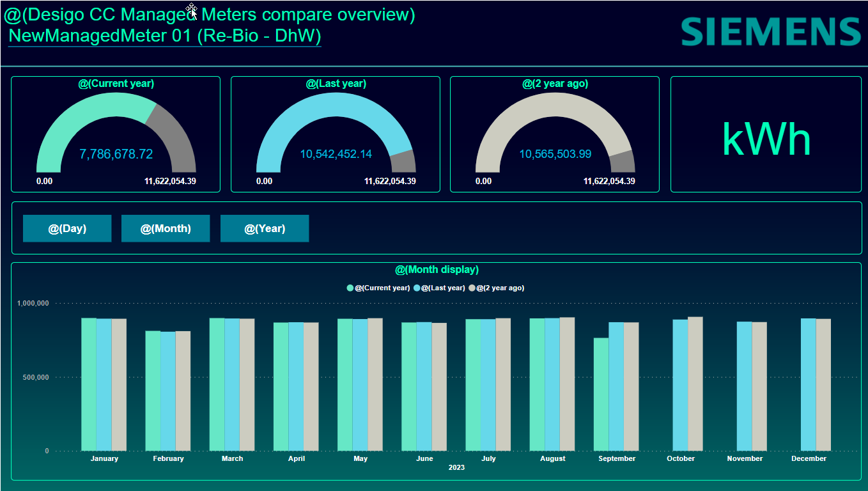Screen dimensions: 868x491
Task: Click the @(Month display) chart title
Action: coord(437,270)
